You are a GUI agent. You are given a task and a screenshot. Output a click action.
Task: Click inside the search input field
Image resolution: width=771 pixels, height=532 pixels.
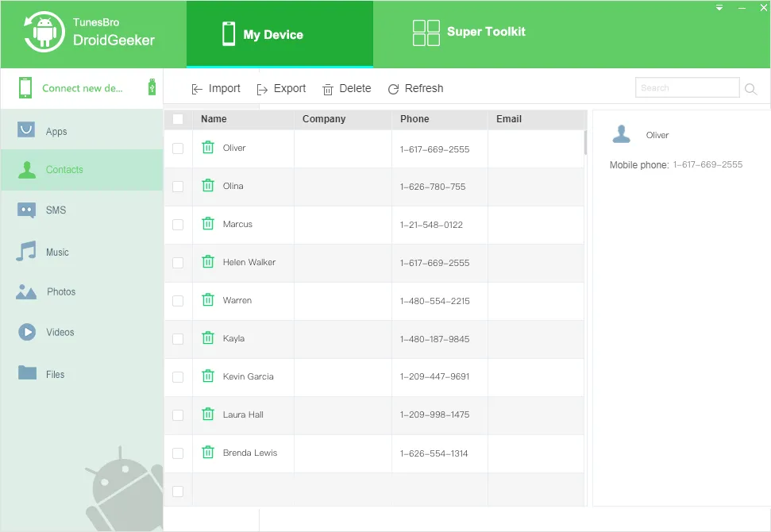pos(686,87)
